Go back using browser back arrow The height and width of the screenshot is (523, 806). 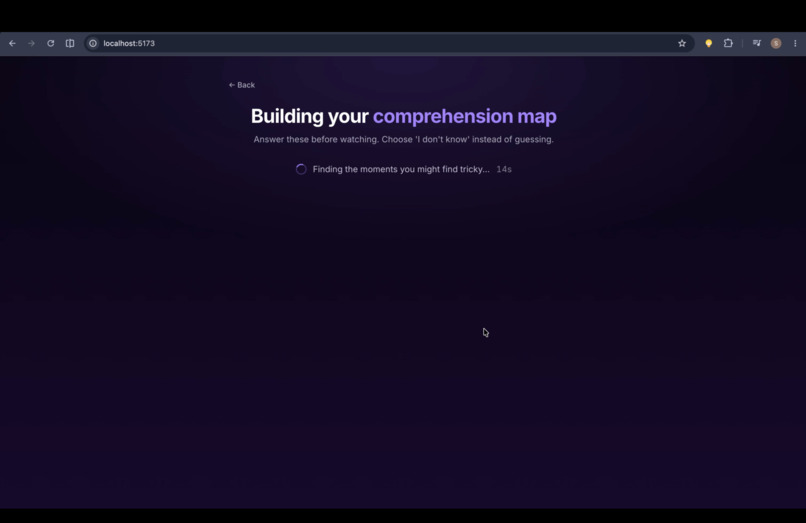pos(12,44)
